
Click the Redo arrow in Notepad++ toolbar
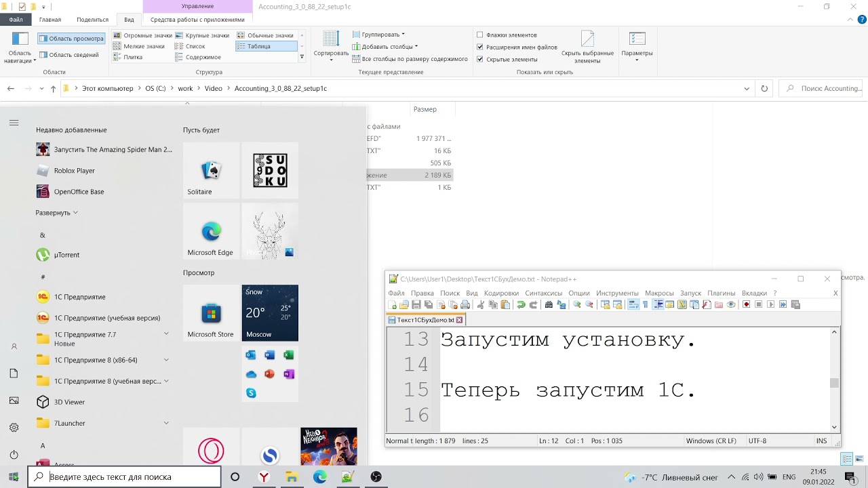coord(533,305)
